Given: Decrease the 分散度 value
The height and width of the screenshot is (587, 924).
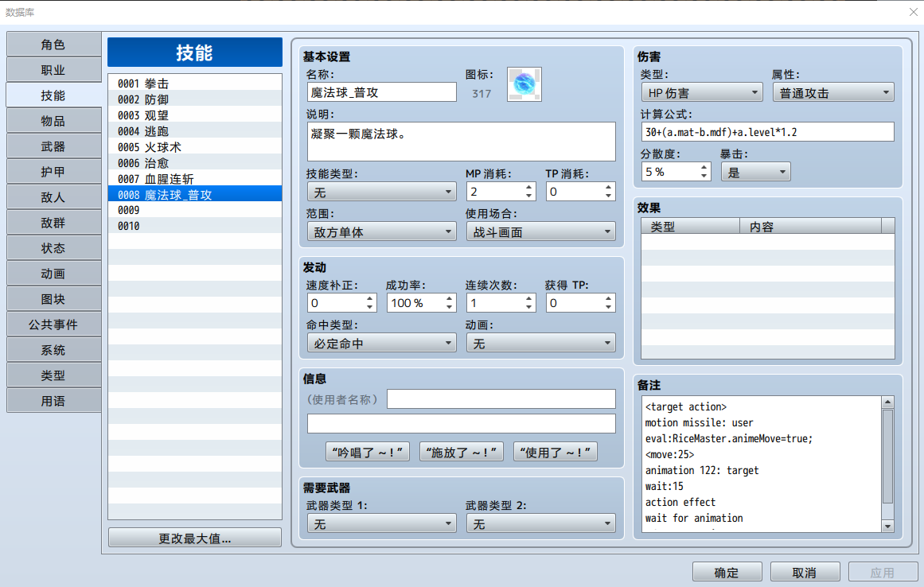Looking at the screenshot, I should point(704,176).
